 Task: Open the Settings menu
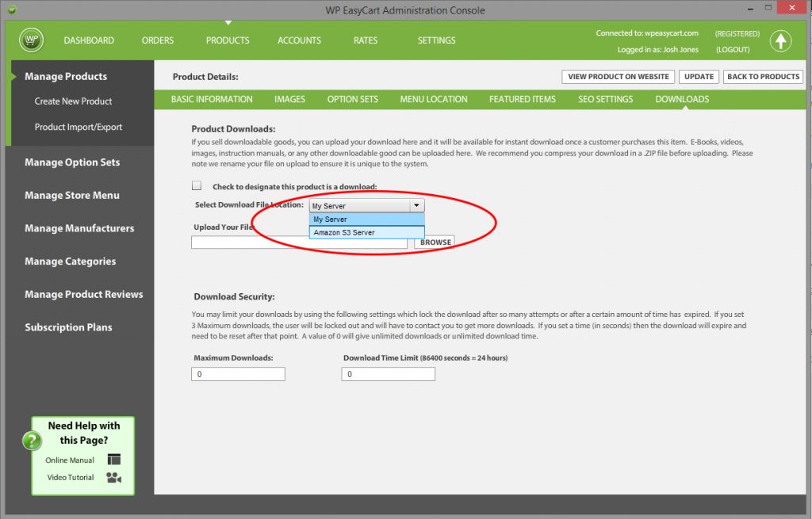click(x=437, y=40)
